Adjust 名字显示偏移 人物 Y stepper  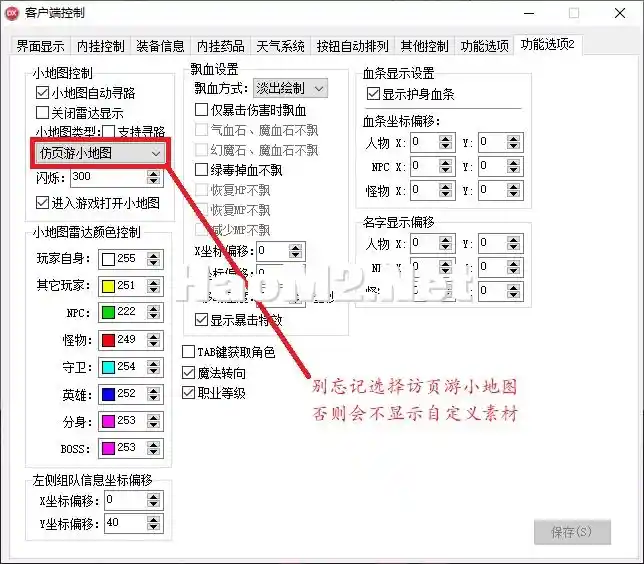(x=513, y=244)
